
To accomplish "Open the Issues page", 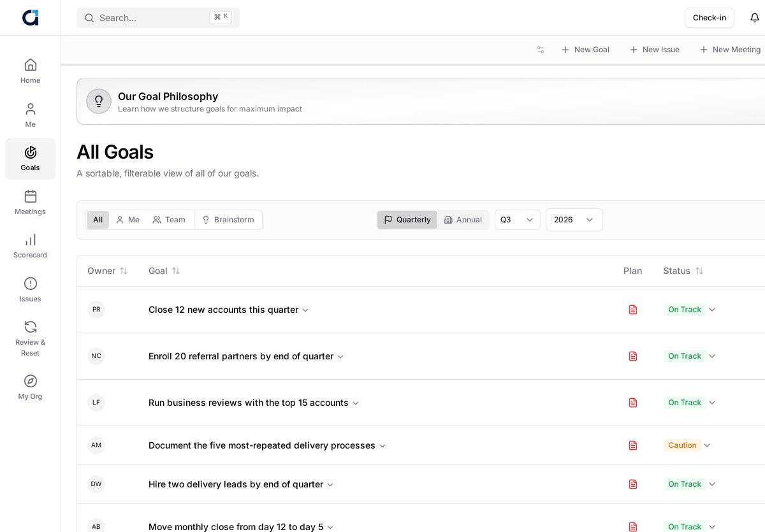I will click(x=30, y=289).
